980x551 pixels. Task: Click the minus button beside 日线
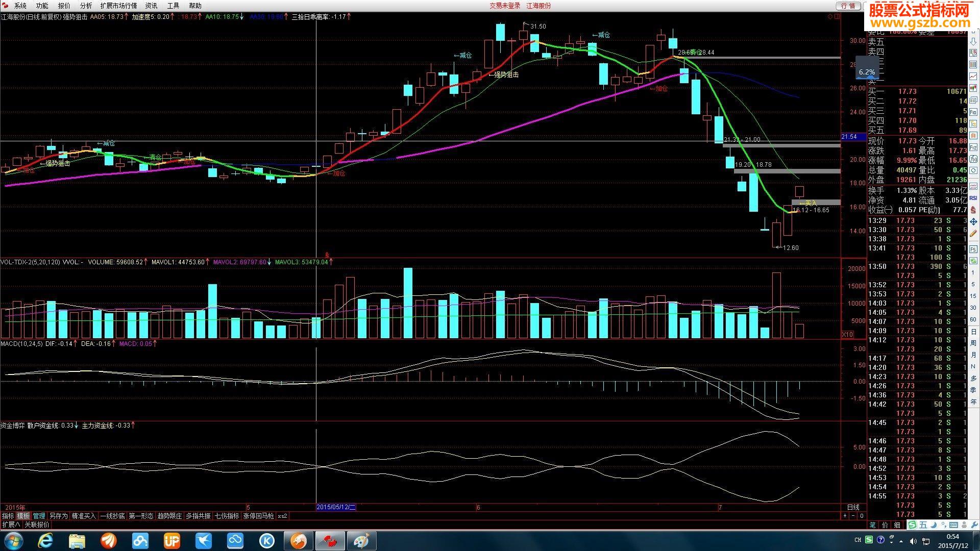tap(853, 516)
